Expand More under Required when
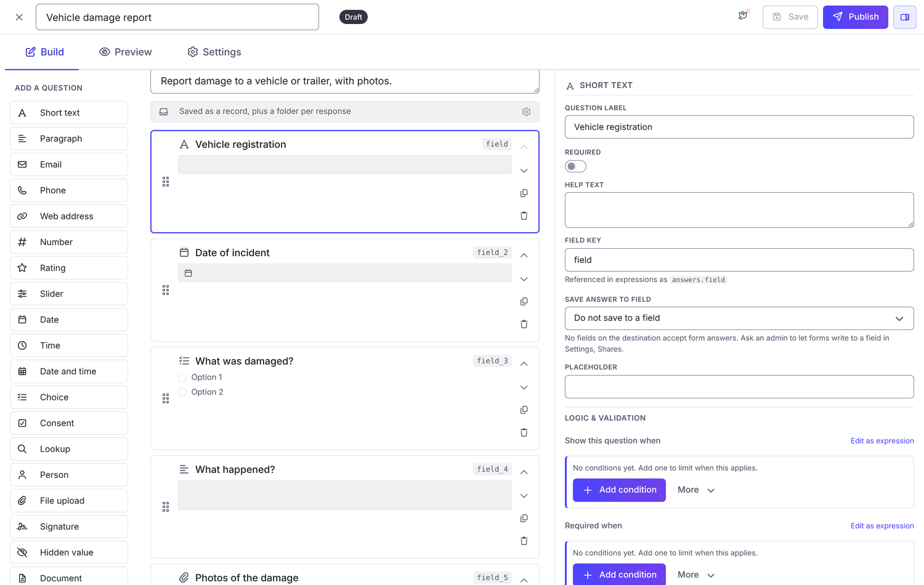 point(696,575)
